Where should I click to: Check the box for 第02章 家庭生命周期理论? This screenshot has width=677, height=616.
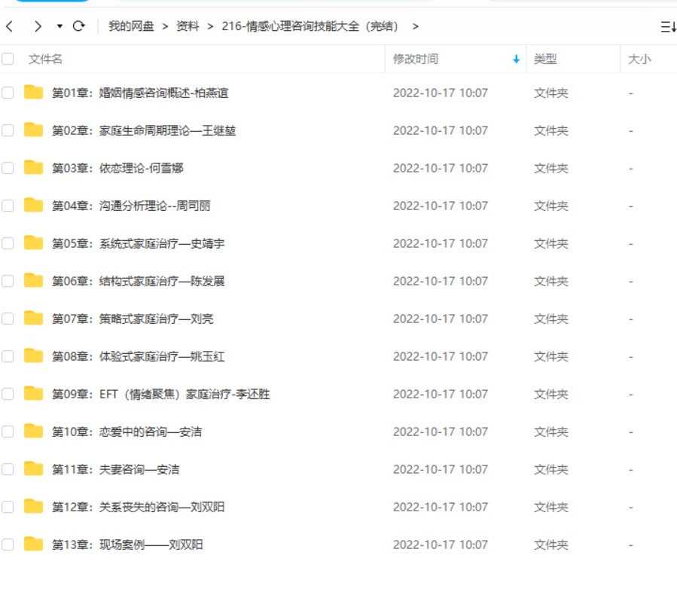pyautogui.click(x=8, y=130)
